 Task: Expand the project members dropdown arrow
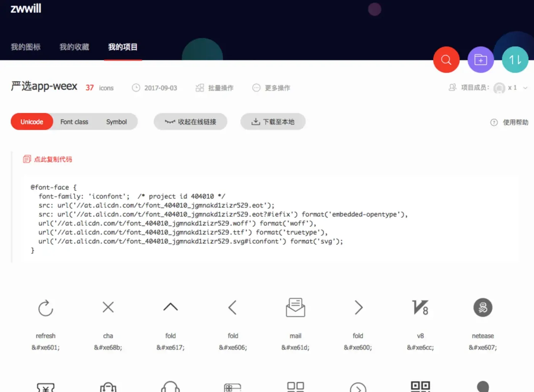(x=525, y=88)
